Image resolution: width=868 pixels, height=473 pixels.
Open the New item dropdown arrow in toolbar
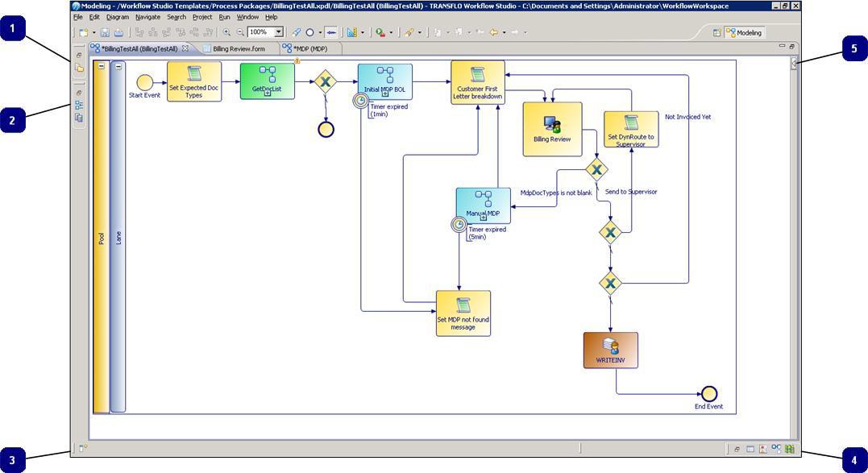(x=93, y=33)
